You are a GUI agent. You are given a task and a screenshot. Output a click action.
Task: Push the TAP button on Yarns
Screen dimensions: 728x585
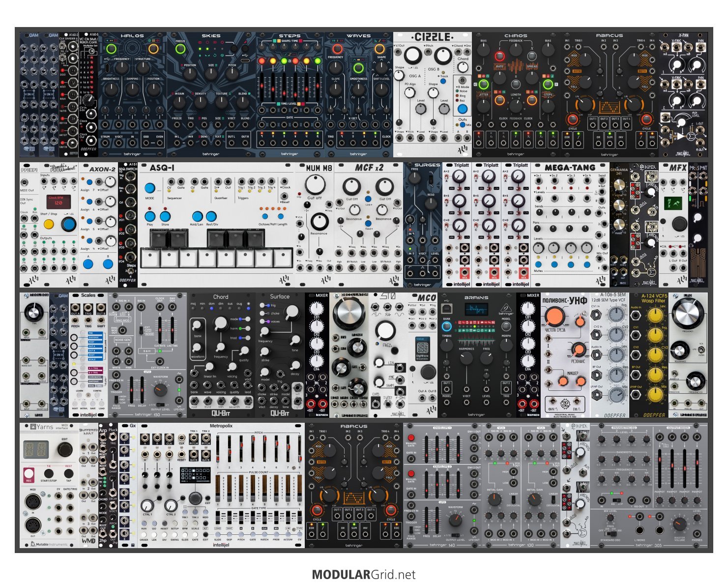click(68, 474)
